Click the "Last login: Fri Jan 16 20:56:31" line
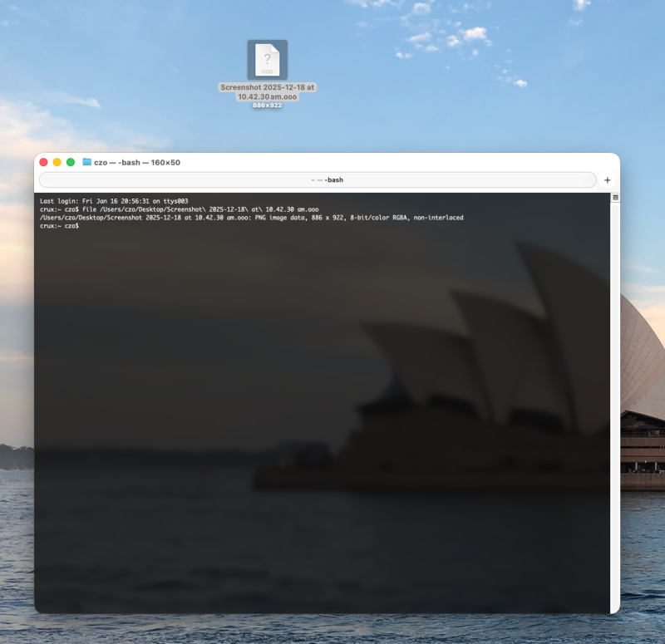Screen dimensions: 665x644 114,201
